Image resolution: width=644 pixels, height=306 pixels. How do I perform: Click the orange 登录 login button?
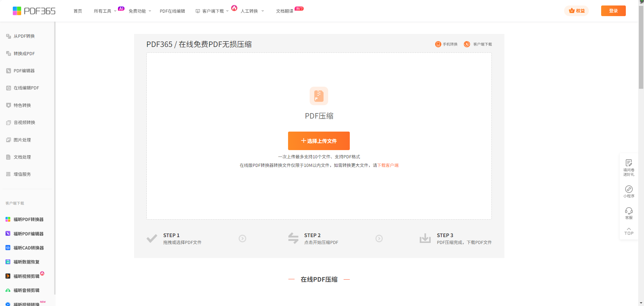coord(613,11)
